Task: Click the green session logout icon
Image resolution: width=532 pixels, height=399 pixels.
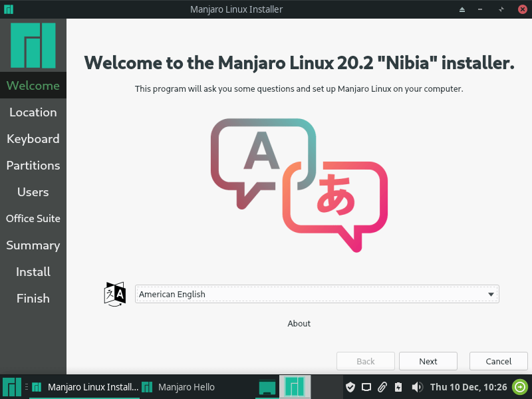Action: pyautogui.click(x=520, y=387)
